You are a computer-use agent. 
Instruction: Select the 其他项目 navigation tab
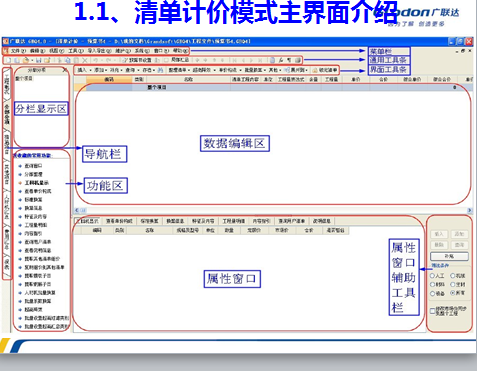(x=6, y=174)
